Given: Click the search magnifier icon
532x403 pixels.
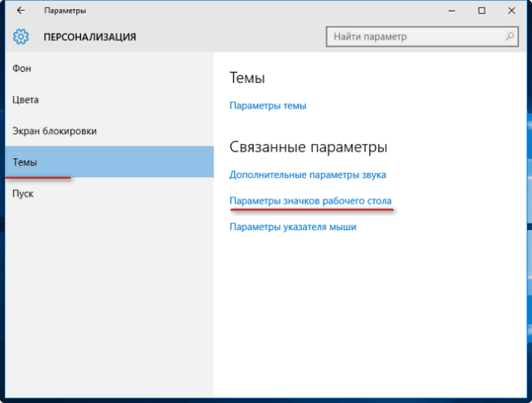Looking at the screenshot, I should coord(510,36).
